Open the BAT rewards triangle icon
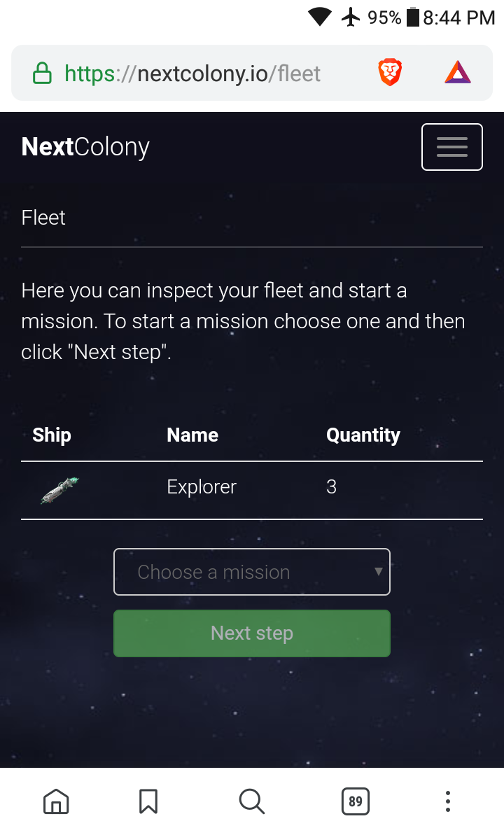Image resolution: width=504 pixels, height=835 pixels. pos(458,72)
